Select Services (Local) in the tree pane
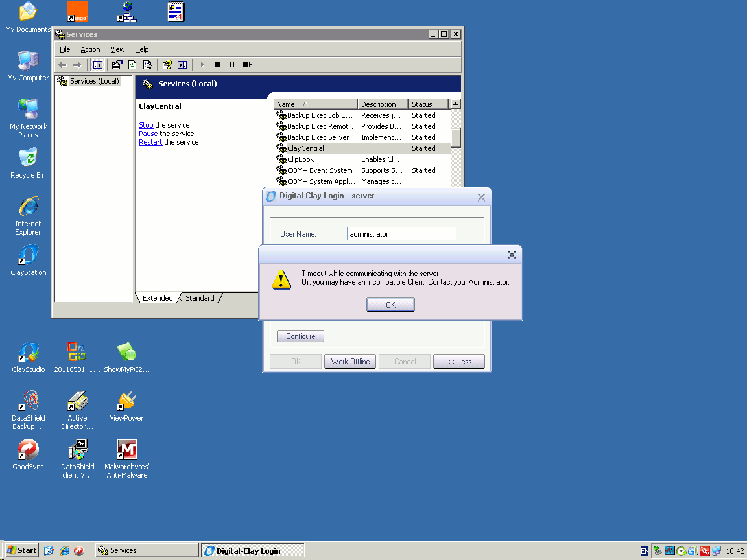Screen dimensions: 747x560 (x=94, y=81)
